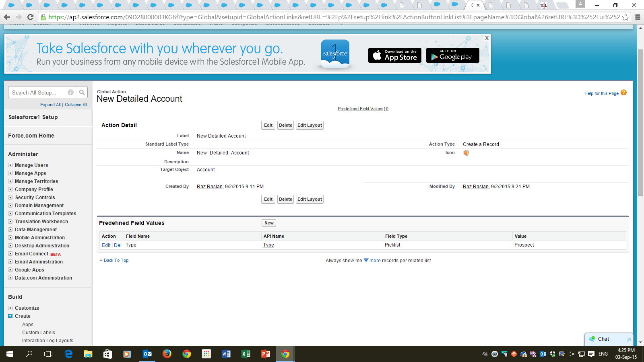The width and height of the screenshot is (644, 362).
Task: Expand the Manage Apps tree node
Action: [10, 173]
